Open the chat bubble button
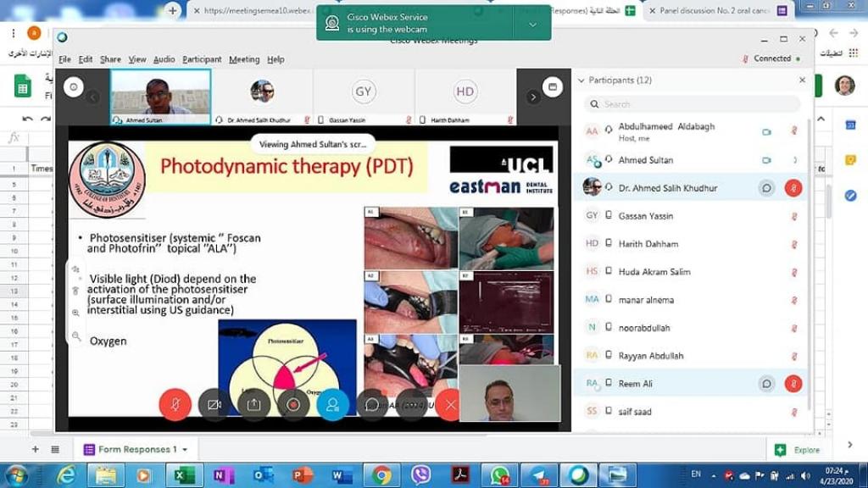The width and height of the screenshot is (868, 488). (371, 405)
